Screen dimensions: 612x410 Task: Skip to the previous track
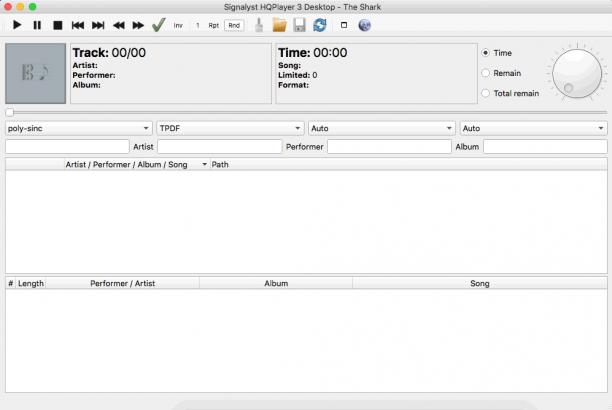tap(78, 25)
